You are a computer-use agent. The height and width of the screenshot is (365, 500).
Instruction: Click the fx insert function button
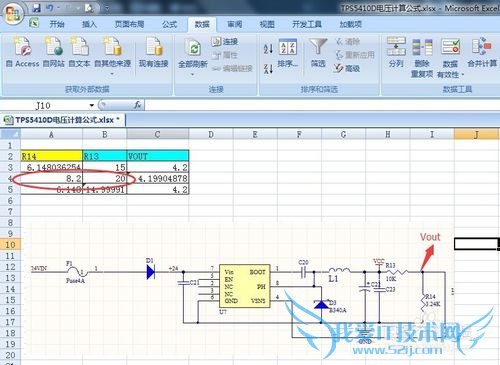137,105
